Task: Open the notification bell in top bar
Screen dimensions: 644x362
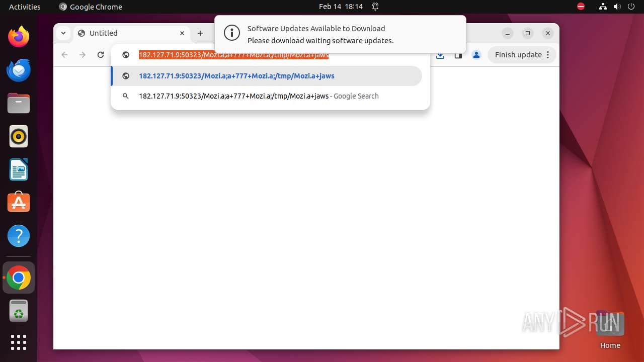Action: 375,7
